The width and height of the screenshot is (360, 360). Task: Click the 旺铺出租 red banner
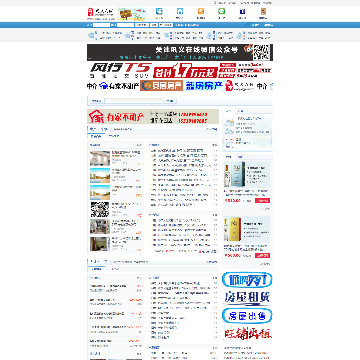[x=247, y=334]
